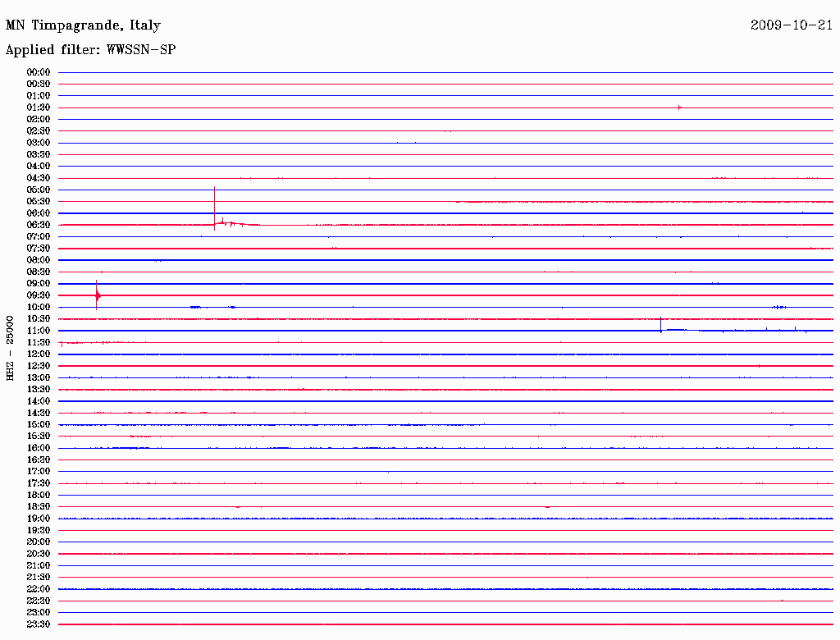The width and height of the screenshot is (840, 640).
Task: Select the 09:00 time label
Action: coord(39,284)
